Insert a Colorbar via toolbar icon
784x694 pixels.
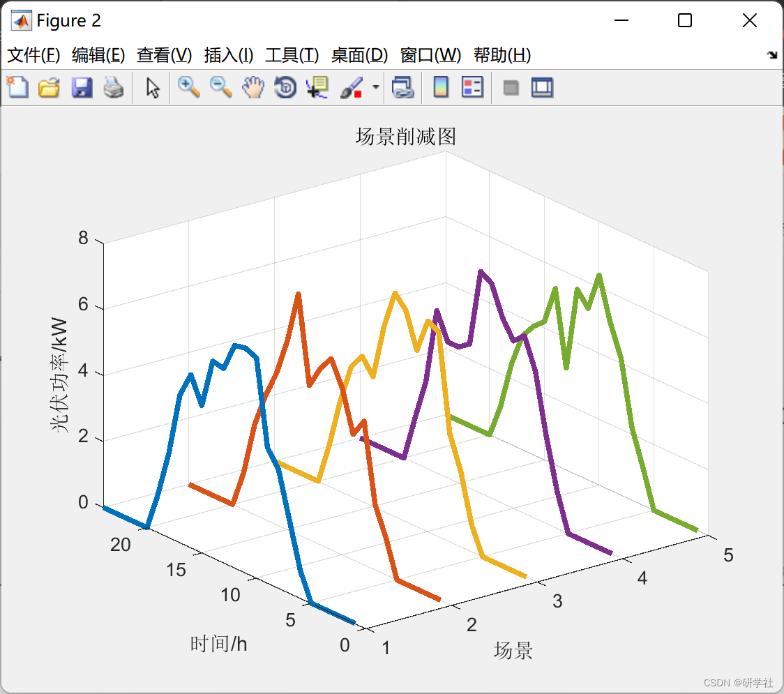coord(441,87)
